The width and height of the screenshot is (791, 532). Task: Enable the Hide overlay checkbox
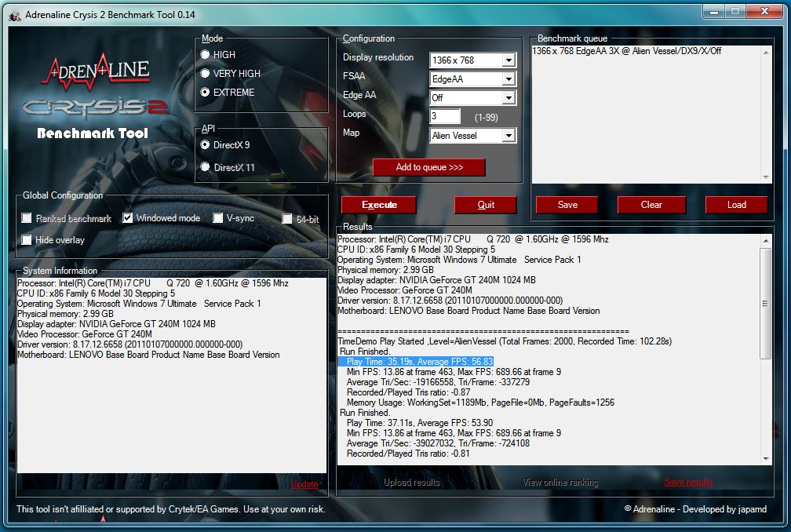(x=26, y=240)
